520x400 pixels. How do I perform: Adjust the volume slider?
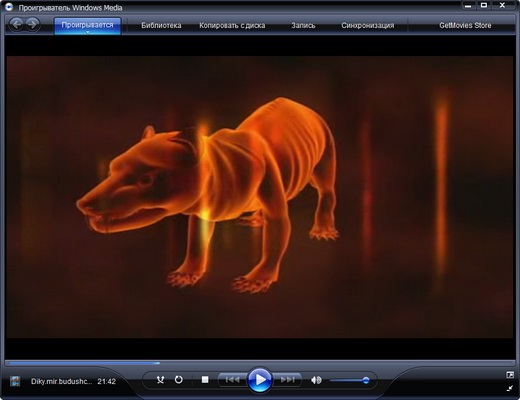[x=349, y=380]
